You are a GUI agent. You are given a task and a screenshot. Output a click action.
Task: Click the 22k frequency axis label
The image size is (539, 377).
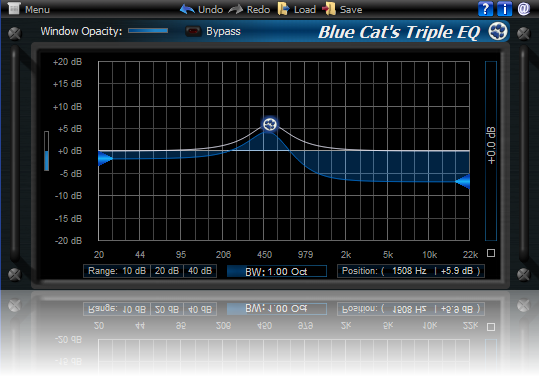470,255
